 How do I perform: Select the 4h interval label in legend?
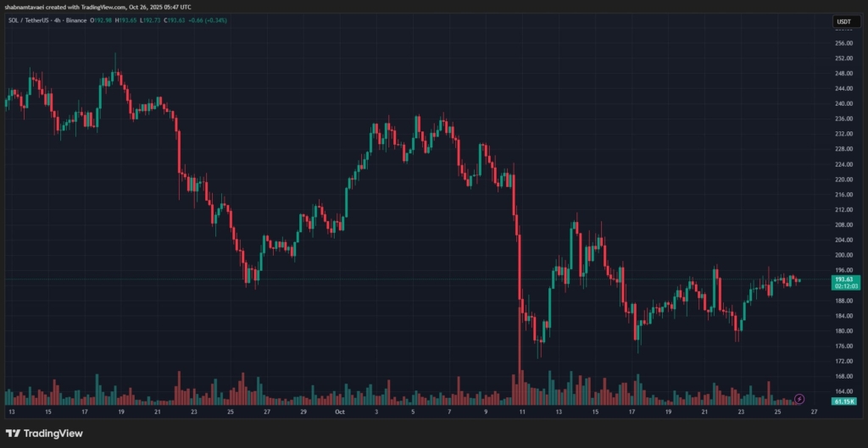tap(58, 19)
